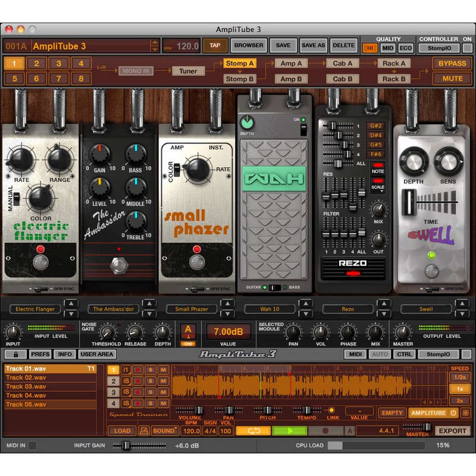Stomp the Small Phazer footswitch
Screen dimensions: 476x476
pos(197,262)
